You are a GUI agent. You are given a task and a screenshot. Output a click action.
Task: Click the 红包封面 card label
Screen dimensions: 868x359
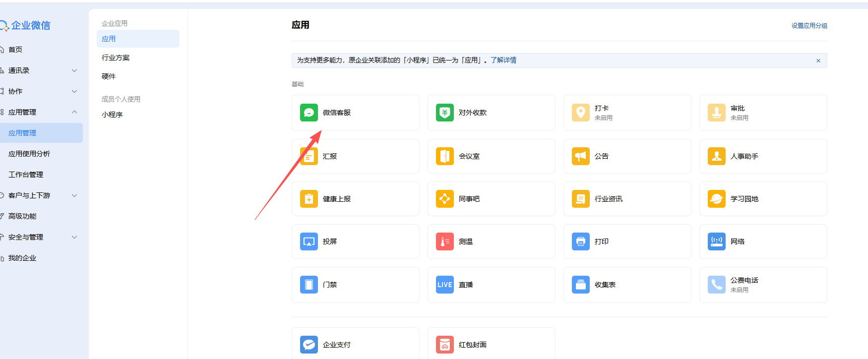coord(473,345)
